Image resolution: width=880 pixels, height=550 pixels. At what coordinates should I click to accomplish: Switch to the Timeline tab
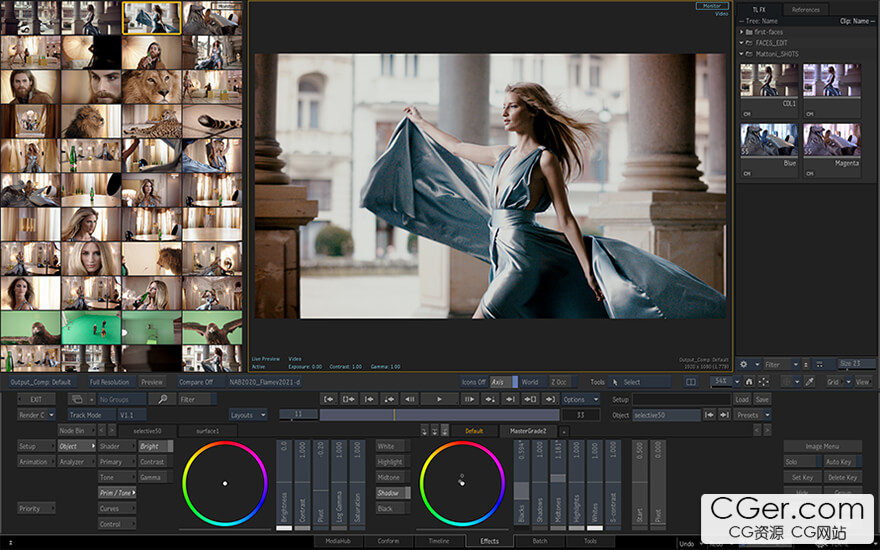click(x=439, y=542)
